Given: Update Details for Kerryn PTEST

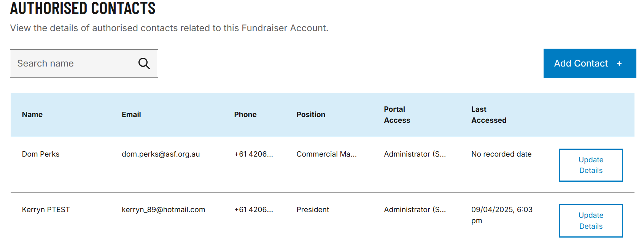Looking at the screenshot, I should (x=591, y=221).
